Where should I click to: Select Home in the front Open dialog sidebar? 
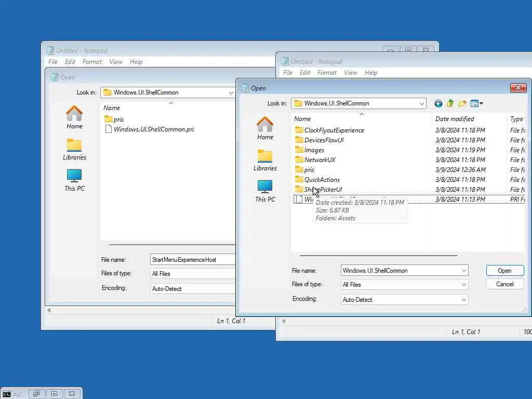[x=265, y=128]
